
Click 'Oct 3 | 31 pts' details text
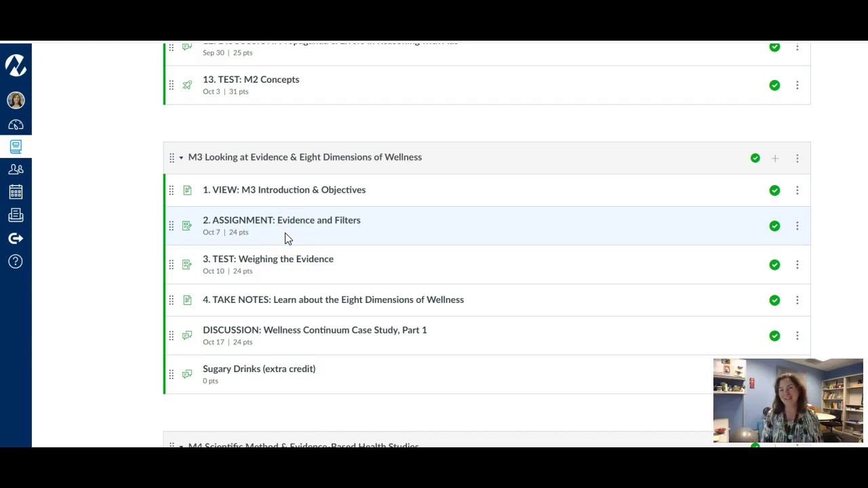(x=226, y=91)
